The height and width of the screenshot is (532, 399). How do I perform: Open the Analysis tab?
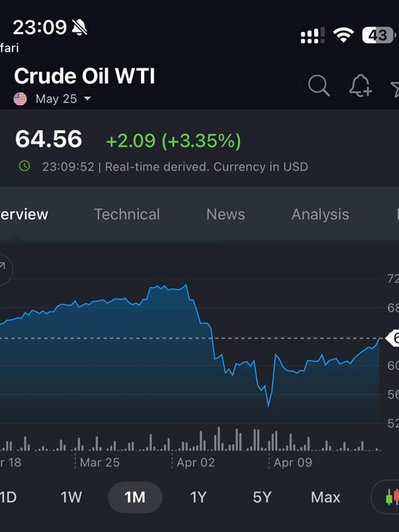321,214
